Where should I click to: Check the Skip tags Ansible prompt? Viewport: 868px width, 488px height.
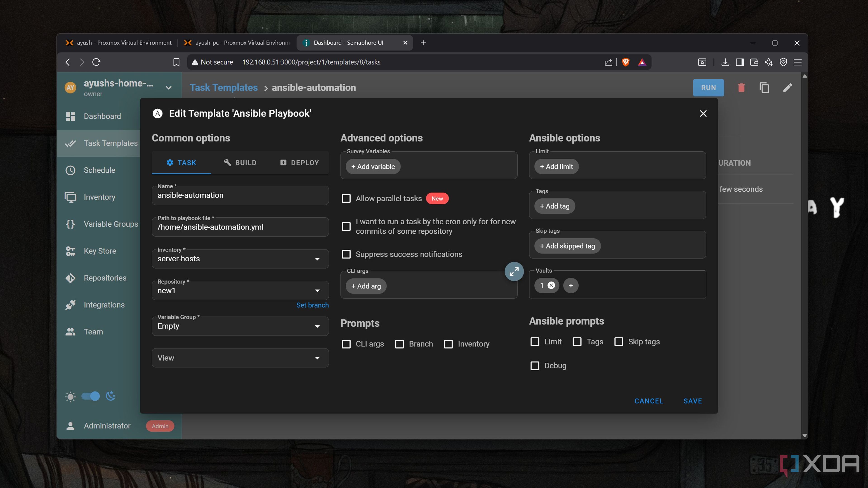(x=619, y=342)
